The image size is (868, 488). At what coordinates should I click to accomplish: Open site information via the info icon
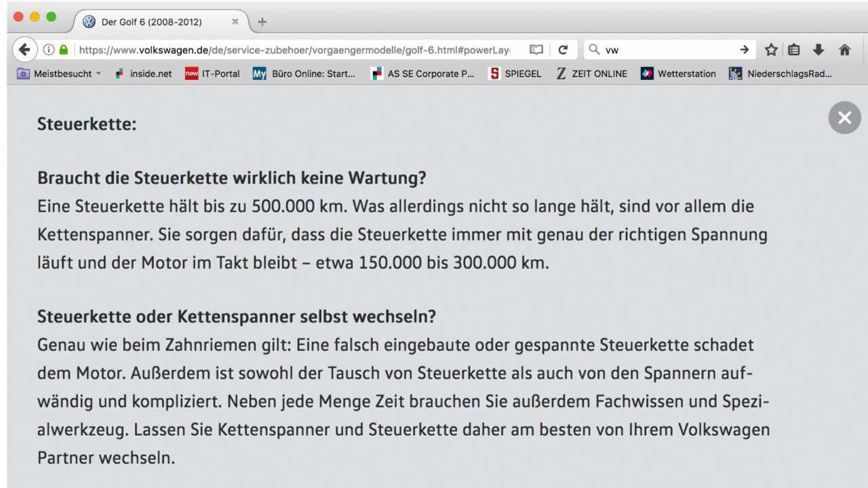click(x=49, y=49)
